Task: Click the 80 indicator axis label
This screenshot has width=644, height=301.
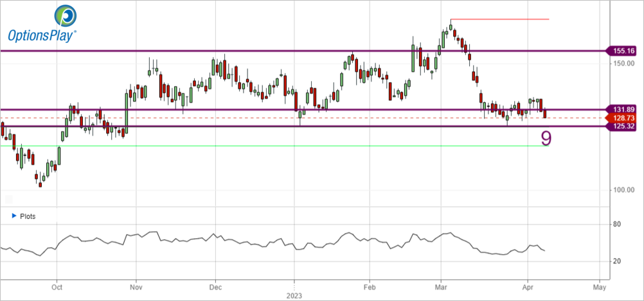Action: click(x=617, y=225)
